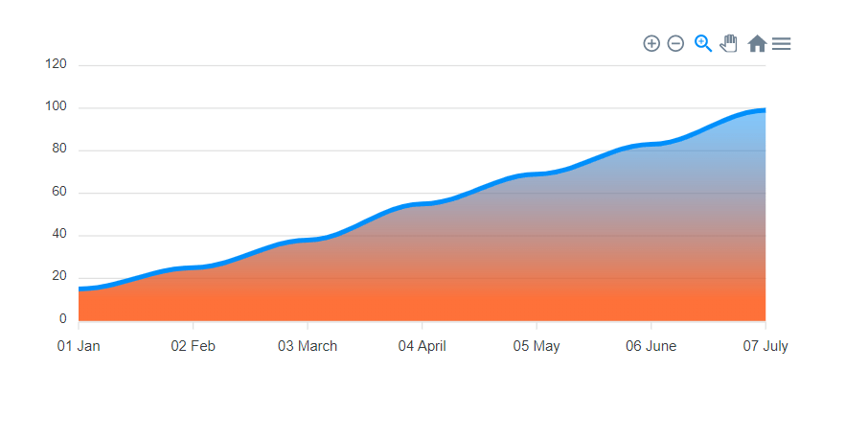Click the blue line's endpoint at 07 July
Screen dimensions: 868x440
coord(764,110)
